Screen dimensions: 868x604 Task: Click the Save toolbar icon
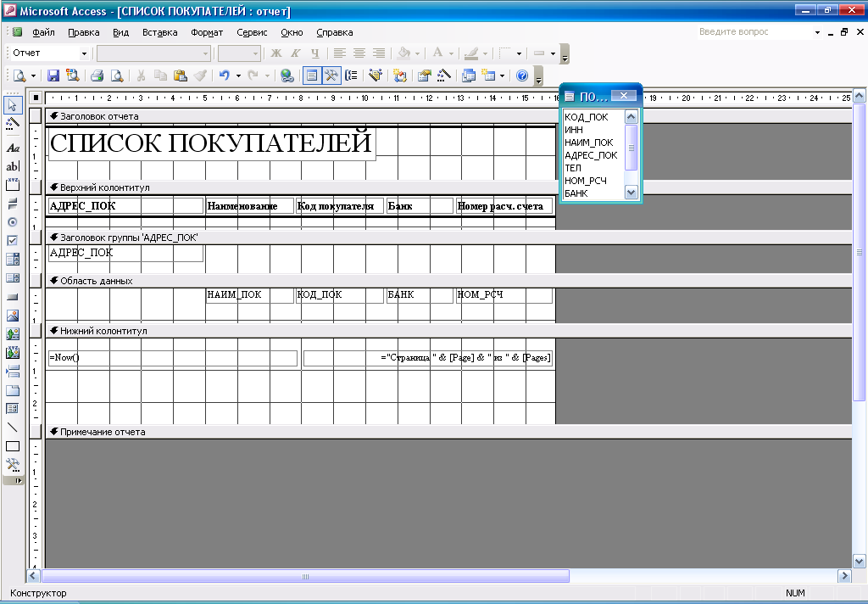click(53, 75)
